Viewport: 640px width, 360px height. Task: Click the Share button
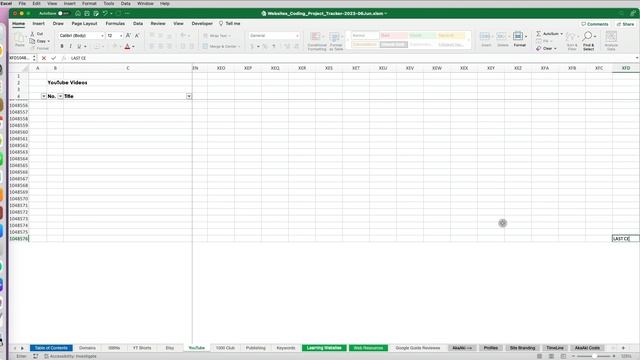click(625, 24)
